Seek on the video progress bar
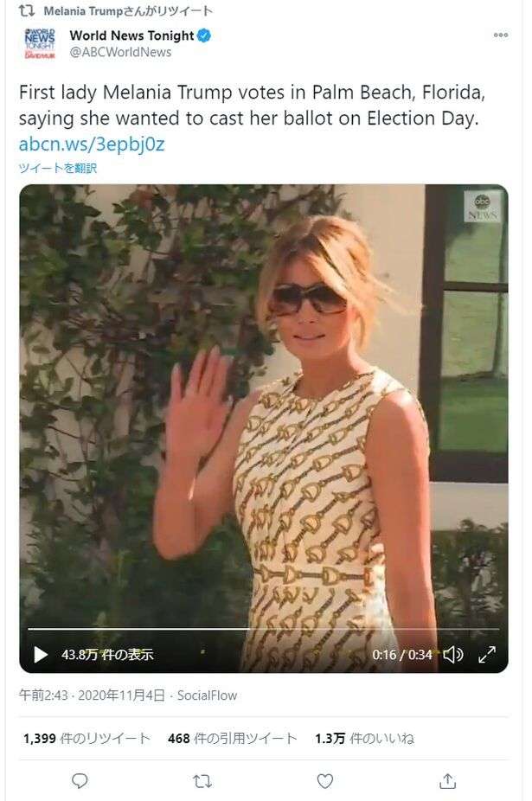This screenshot has width=532, height=801. coord(263,629)
